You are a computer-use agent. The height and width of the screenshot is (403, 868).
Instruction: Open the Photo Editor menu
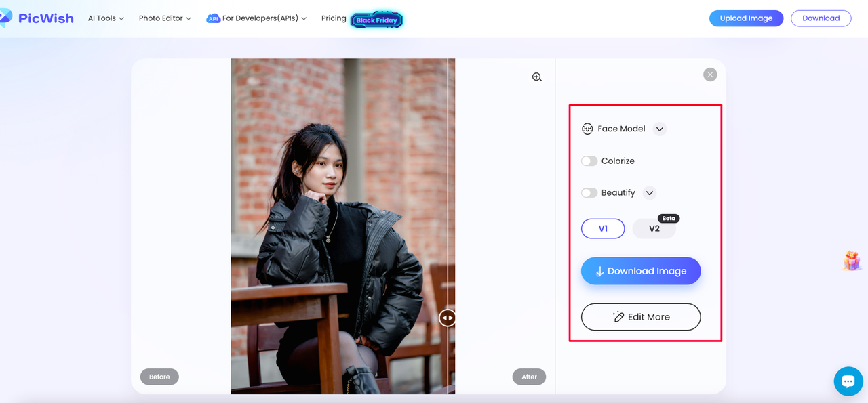pyautogui.click(x=165, y=18)
